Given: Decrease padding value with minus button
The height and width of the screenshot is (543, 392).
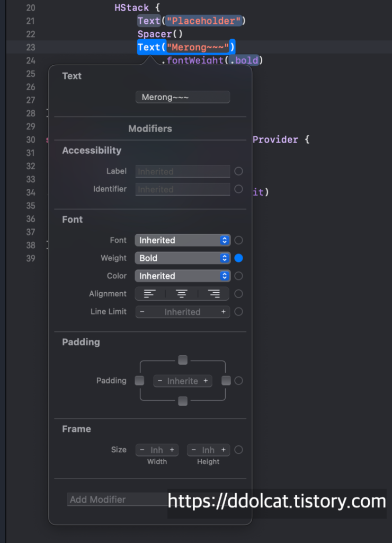Looking at the screenshot, I should 160,381.
